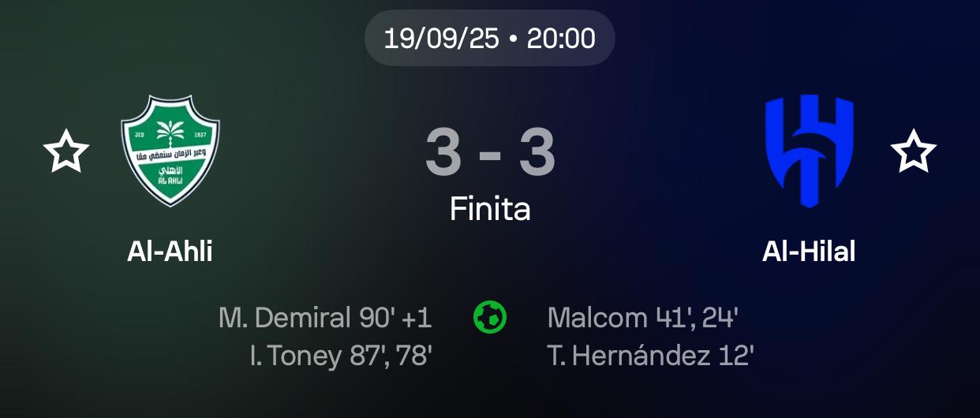Open scorer M. Demiral's name
980x418 pixels.
pyautogui.click(x=284, y=318)
